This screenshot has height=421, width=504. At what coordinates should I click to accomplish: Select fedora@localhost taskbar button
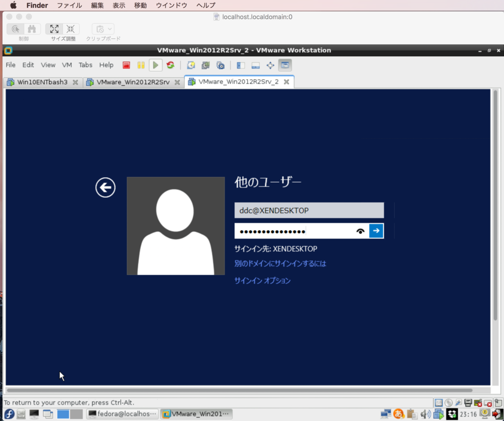pos(123,414)
